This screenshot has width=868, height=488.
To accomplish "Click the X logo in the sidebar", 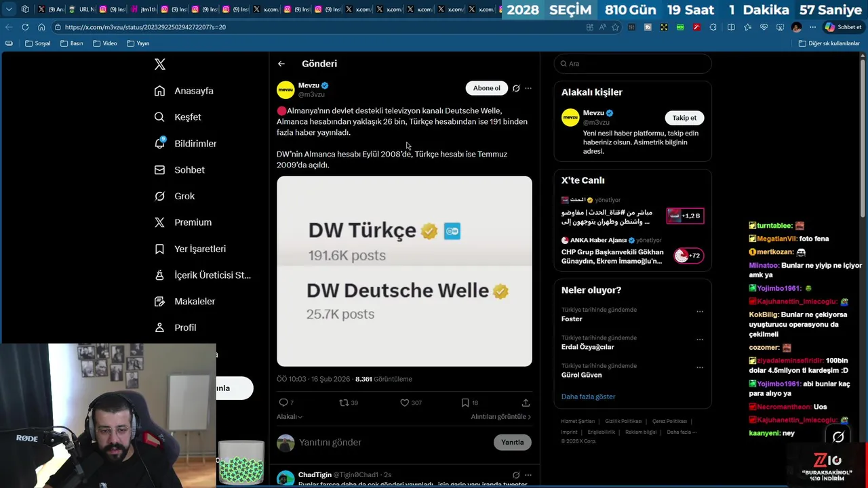I will [x=159, y=64].
